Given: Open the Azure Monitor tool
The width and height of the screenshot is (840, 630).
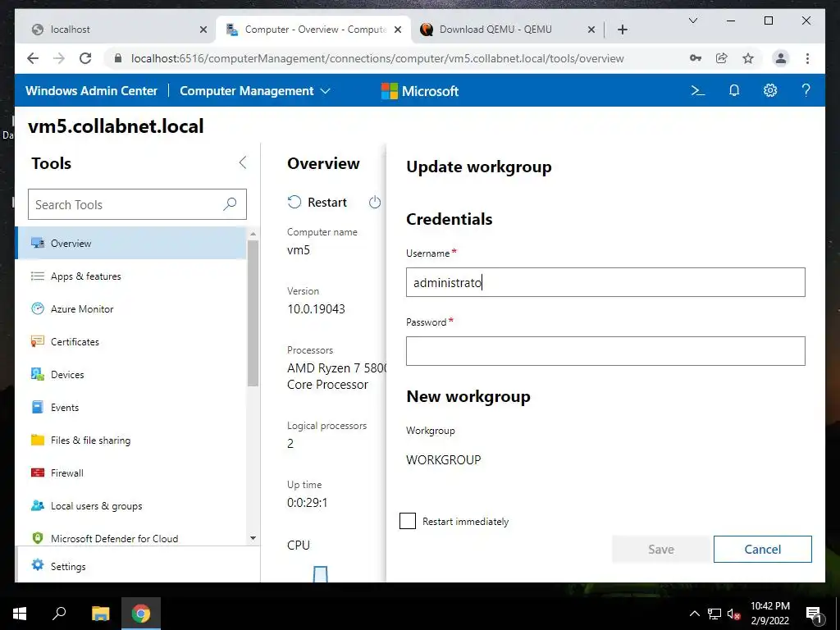Looking at the screenshot, I should pyautogui.click(x=131, y=308).
